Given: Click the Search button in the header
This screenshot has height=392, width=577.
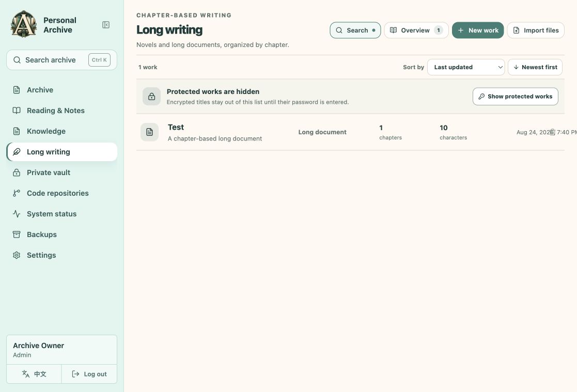Looking at the screenshot, I should (355, 30).
